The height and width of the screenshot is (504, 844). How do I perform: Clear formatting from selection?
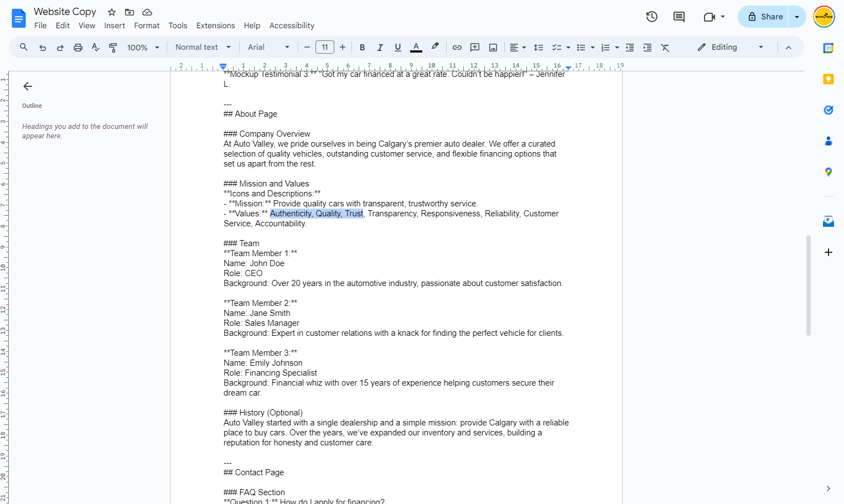[665, 48]
